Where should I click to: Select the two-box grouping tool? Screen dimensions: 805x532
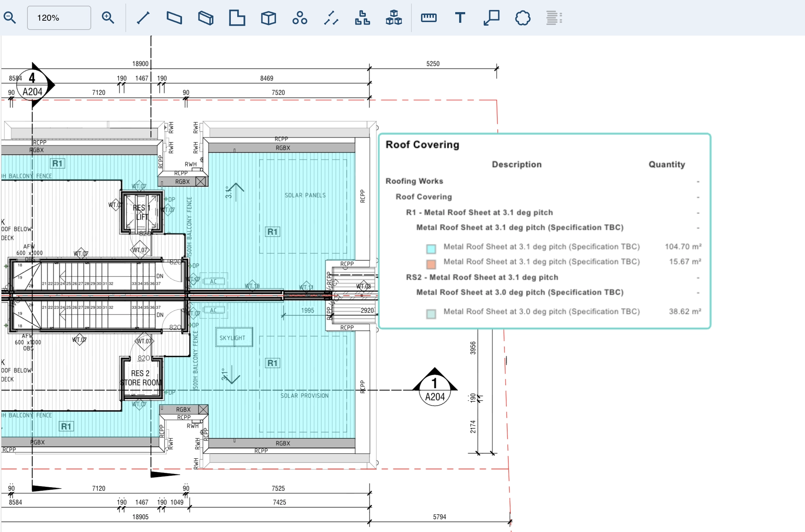coord(362,18)
